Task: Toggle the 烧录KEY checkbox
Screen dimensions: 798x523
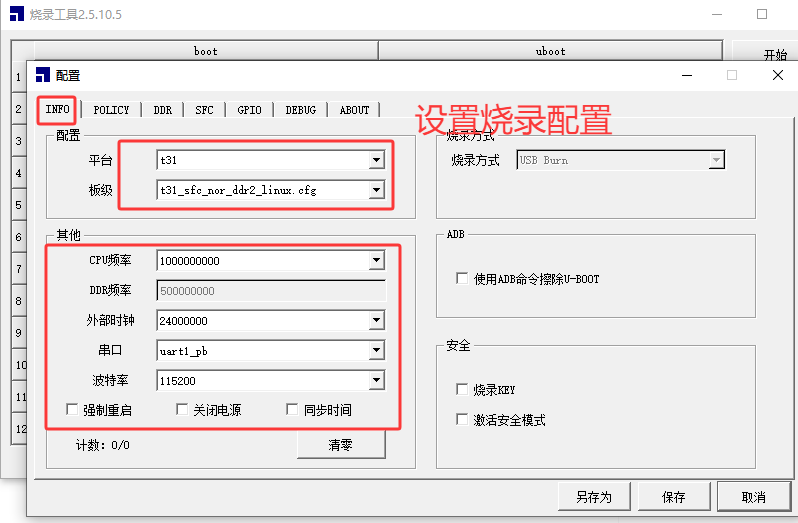Action: (x=462, y=390)
